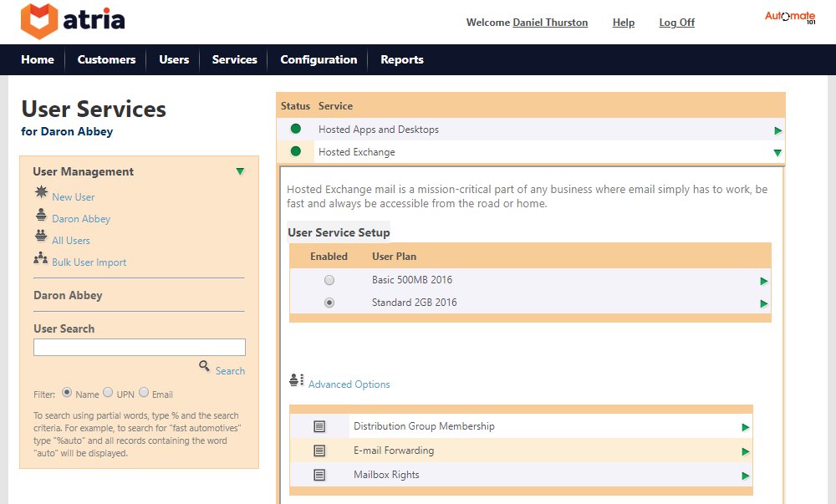Click the Mailbox Rights list icon

click(319, 475)
